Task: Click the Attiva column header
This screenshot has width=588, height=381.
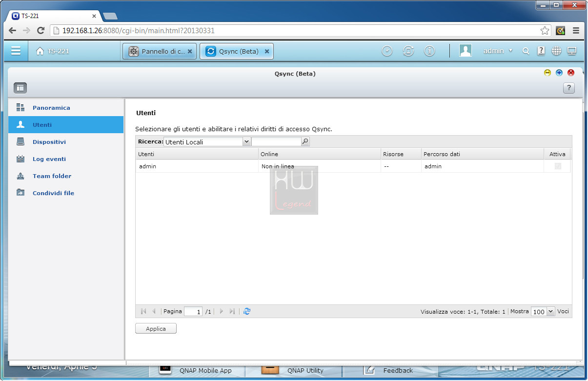Action: (557, 154)
